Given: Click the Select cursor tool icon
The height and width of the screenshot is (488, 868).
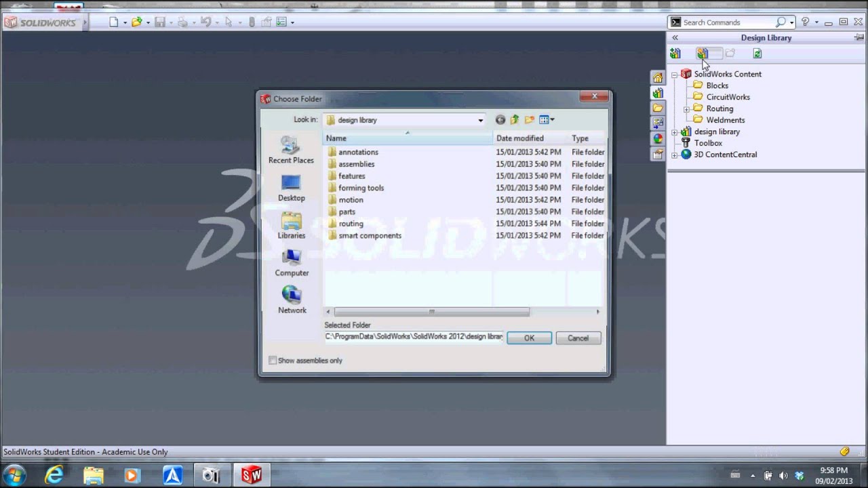Looking at the screenshot, I should (229, 22).
